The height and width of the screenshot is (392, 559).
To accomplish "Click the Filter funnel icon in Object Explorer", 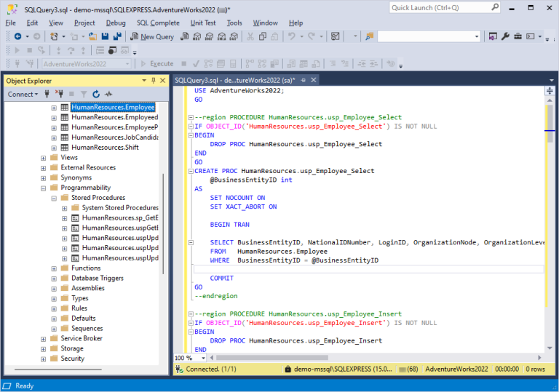I will click(x=84, y=94).
